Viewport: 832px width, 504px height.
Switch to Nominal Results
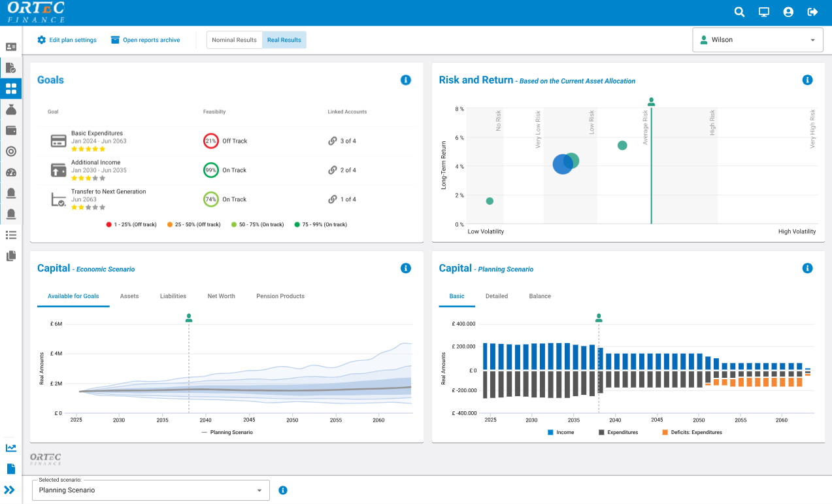234,40
